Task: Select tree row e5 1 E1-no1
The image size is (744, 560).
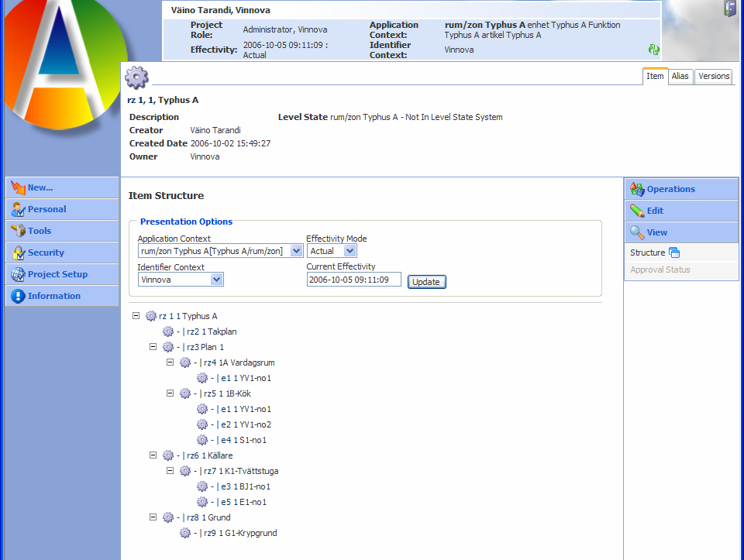Action: pos(244,502)
